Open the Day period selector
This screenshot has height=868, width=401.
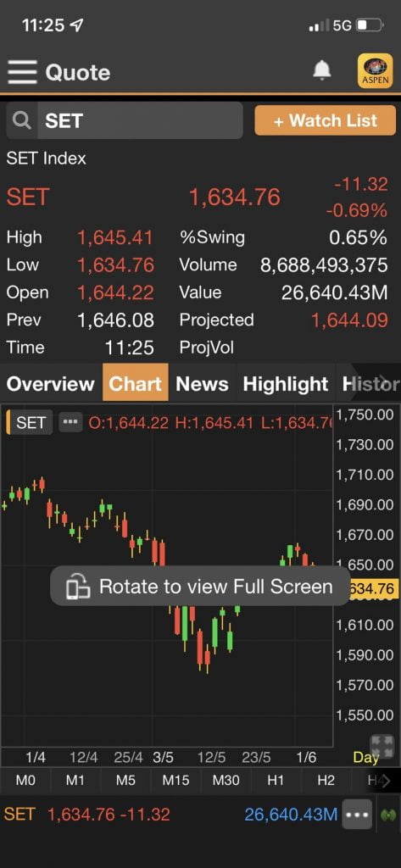(366, 757)
